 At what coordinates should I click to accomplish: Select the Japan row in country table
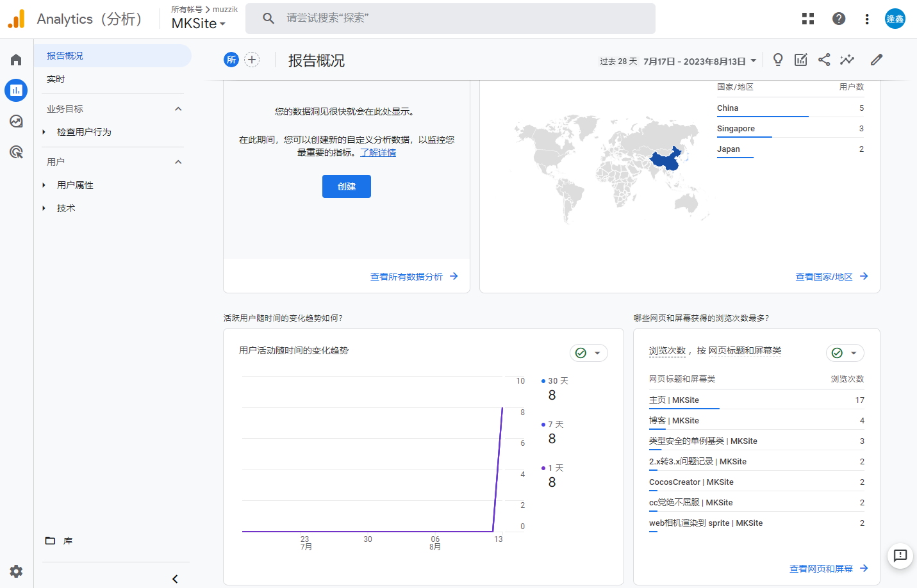coord(790,149)
